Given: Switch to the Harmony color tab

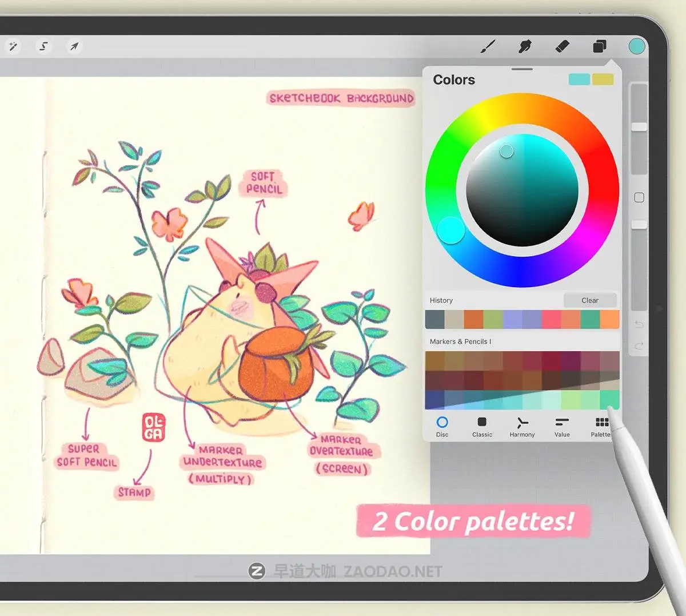Looking at the screenshot, I should 522,426.
